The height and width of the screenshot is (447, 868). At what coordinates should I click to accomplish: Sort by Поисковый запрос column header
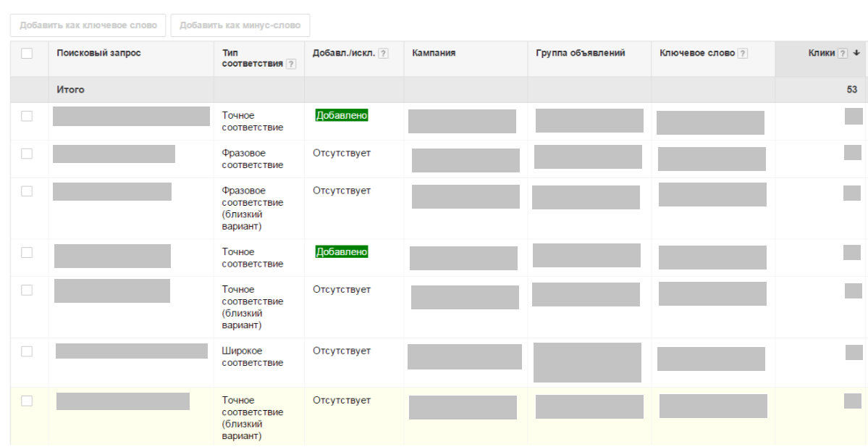[x=98, y=54]
